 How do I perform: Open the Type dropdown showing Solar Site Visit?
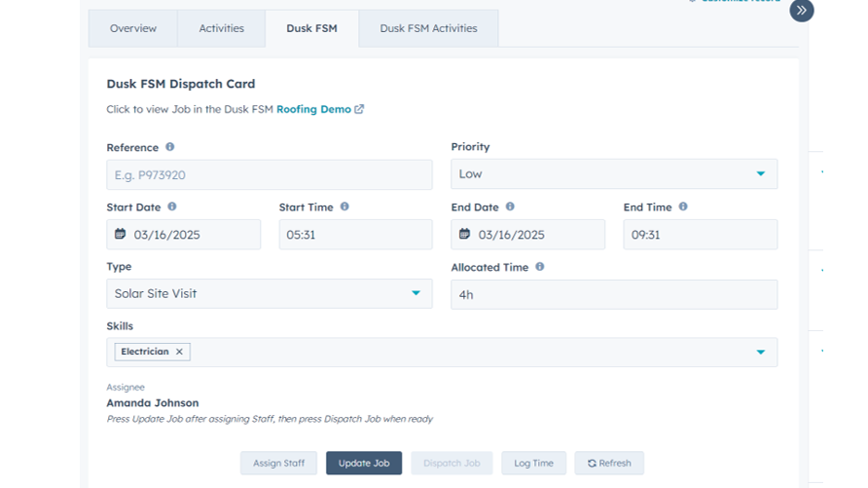[x=269, y=293]
